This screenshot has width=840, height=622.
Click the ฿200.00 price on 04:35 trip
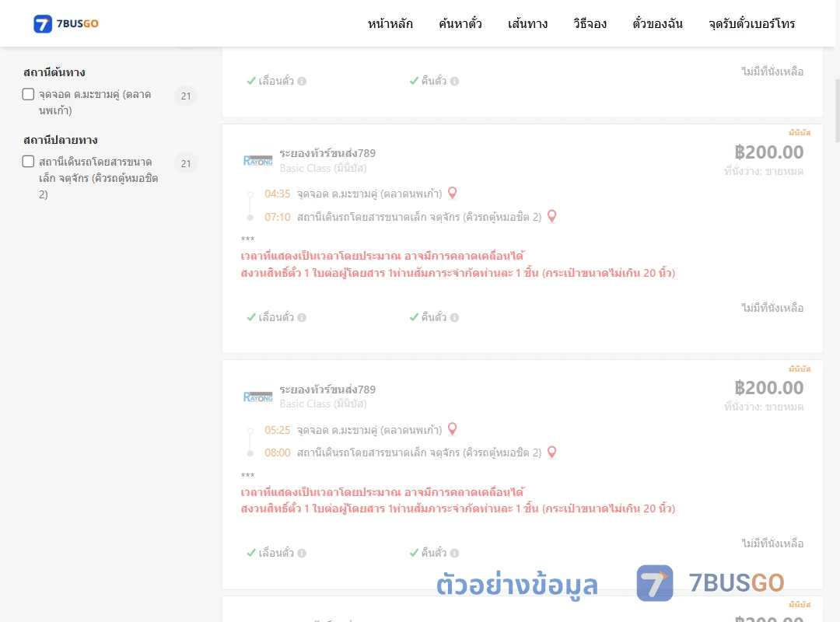(768, 152)
